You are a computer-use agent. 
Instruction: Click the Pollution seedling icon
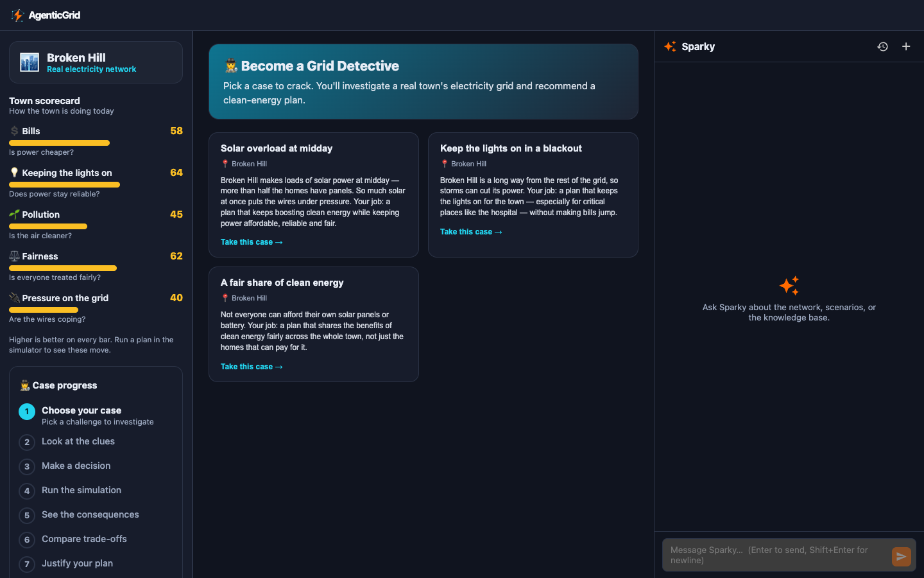pos(14,215)
